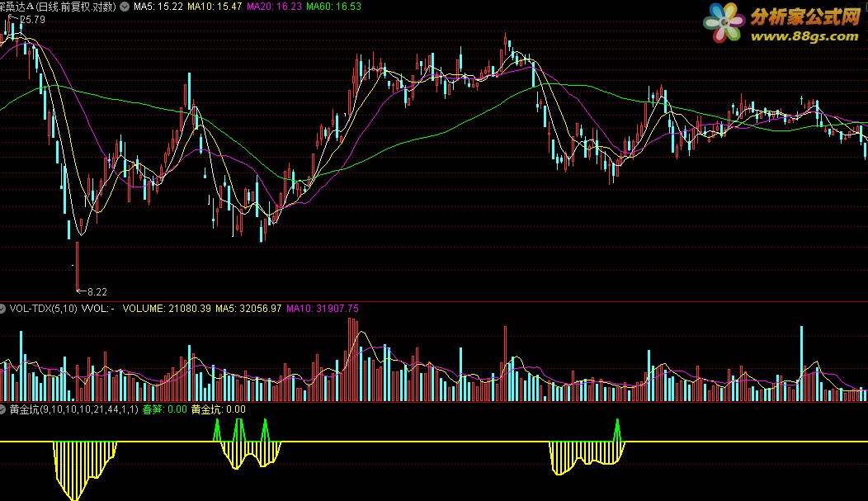Select the MA60: 16.53 label
868x501 pixels.
(x=334, y=7)
